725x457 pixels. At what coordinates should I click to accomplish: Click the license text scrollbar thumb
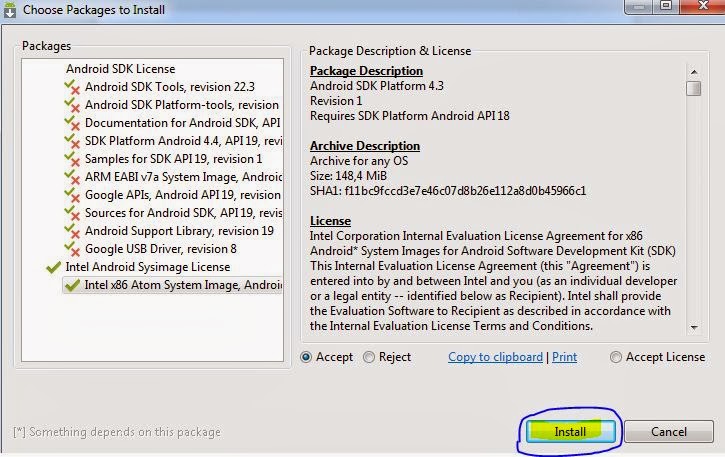tap(693, 88)
